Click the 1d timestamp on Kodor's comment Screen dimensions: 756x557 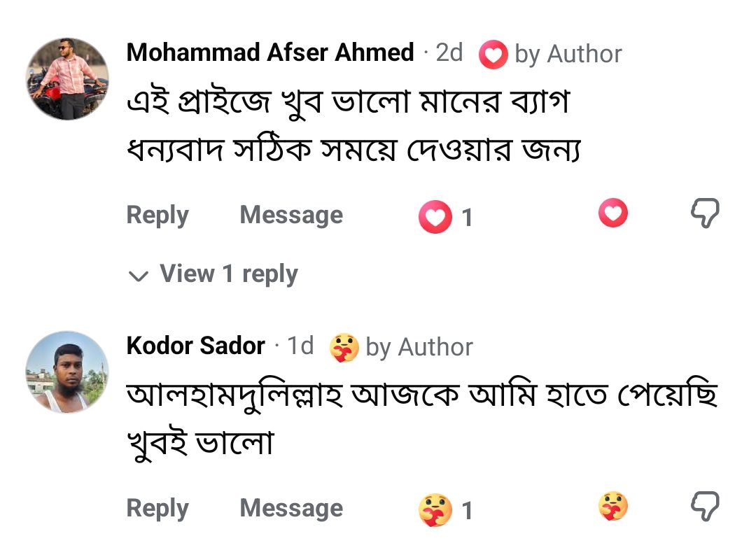pos(300,346)
